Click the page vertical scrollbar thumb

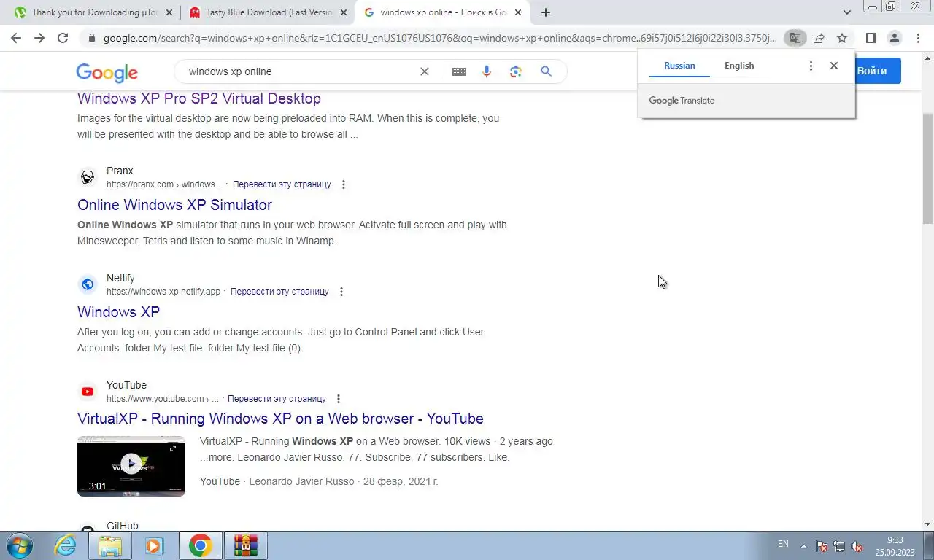pos(928,168)
